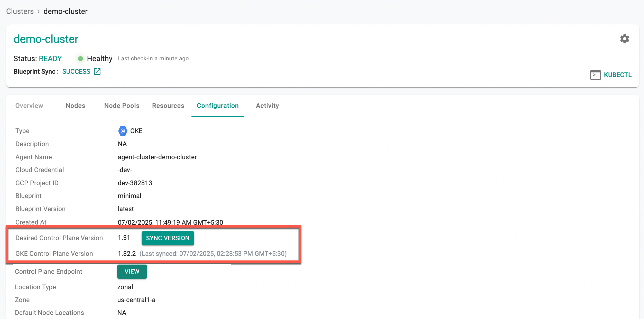Click the demo-cluster title heading
The width and height of the screenshot is (644, 319).
[x=46, y=39]
